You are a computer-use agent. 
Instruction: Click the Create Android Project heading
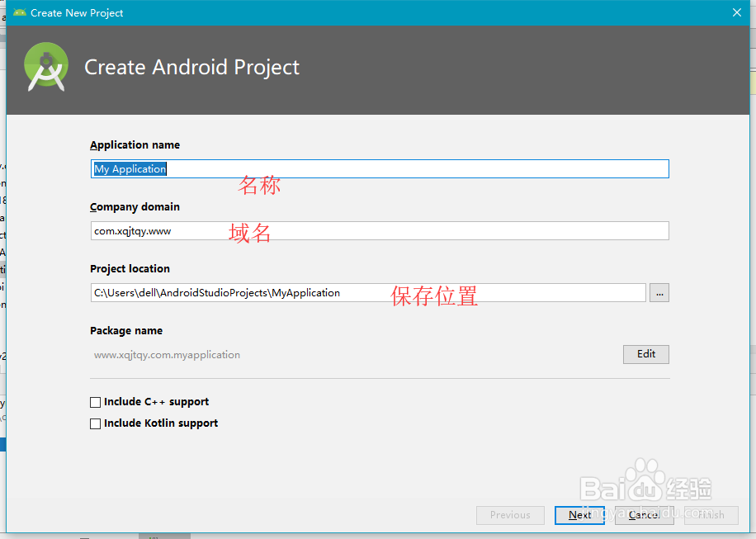tap(191, 67)
